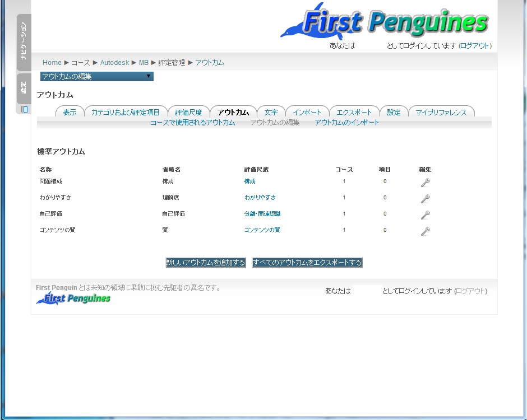Click the edit wrench for コンテンツの質 outcome
Image resolution: width=527 pixels, height=420 pixels.
pos(425,231)
